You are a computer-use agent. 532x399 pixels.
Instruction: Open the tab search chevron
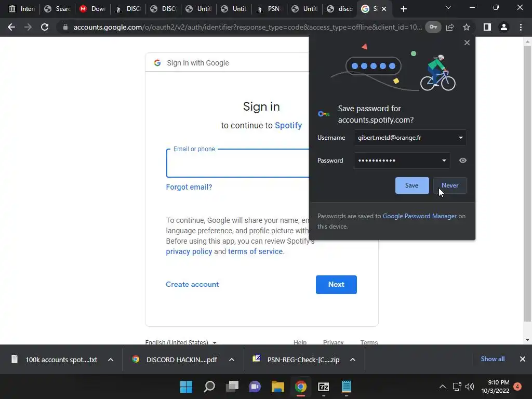[x=448, y=7]
